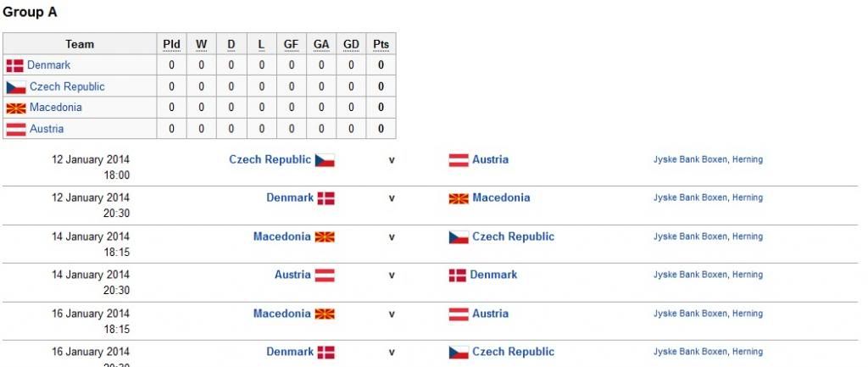Select Austria team name in 14 January 20:30 match
Image resolution: width=868 pixels, height=367 pixels.
tap(292, 275)
